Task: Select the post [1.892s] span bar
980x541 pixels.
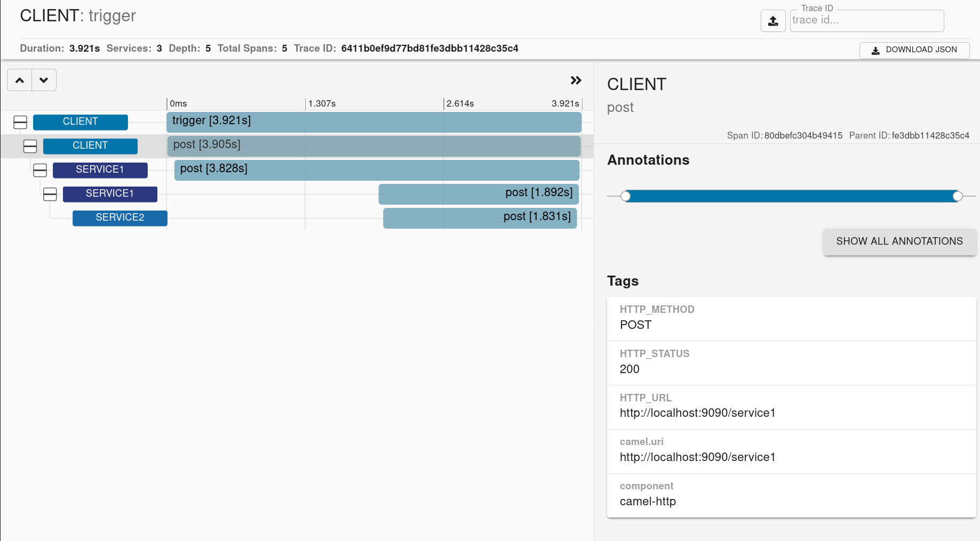Action: 478,194
